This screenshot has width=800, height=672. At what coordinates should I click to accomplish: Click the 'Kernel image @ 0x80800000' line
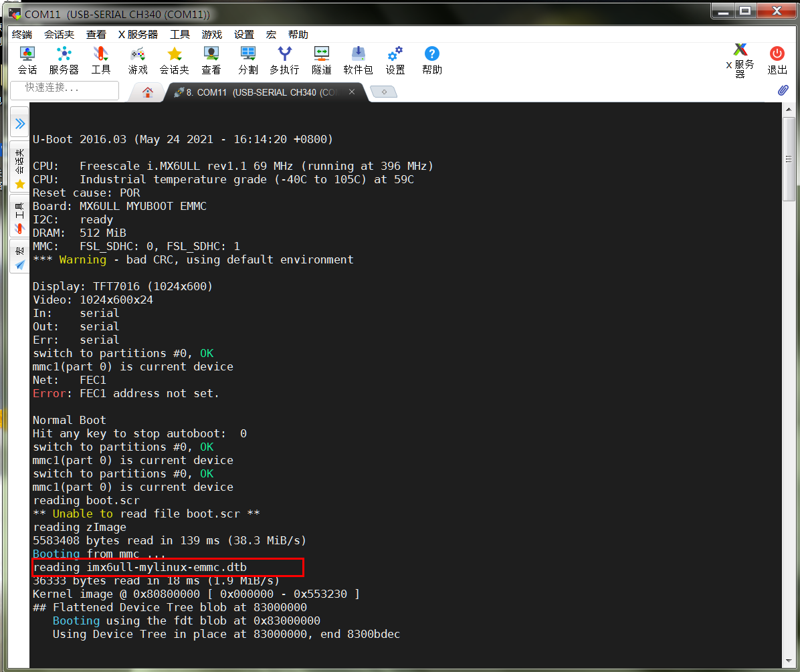coord(196,594)
